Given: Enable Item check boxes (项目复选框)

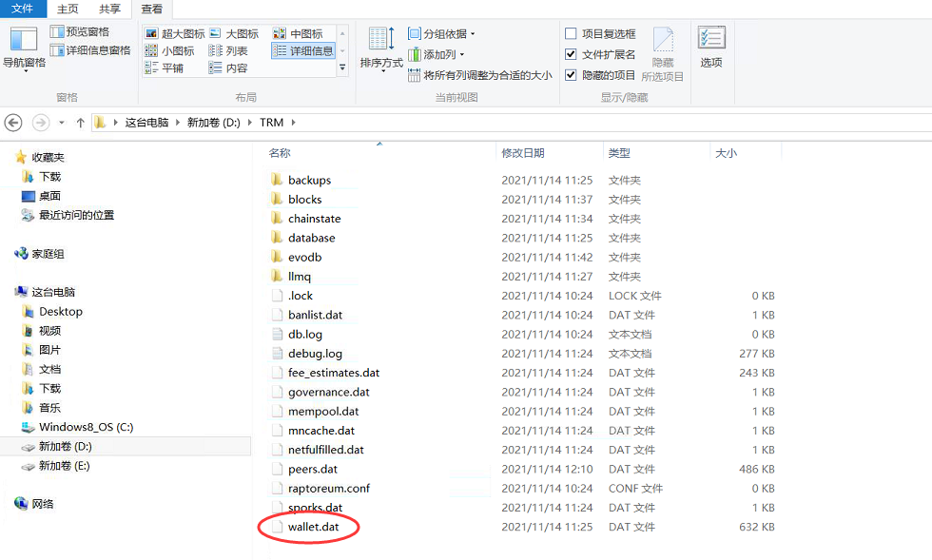Looking at the screenshot, I should (x=571, y=34).
